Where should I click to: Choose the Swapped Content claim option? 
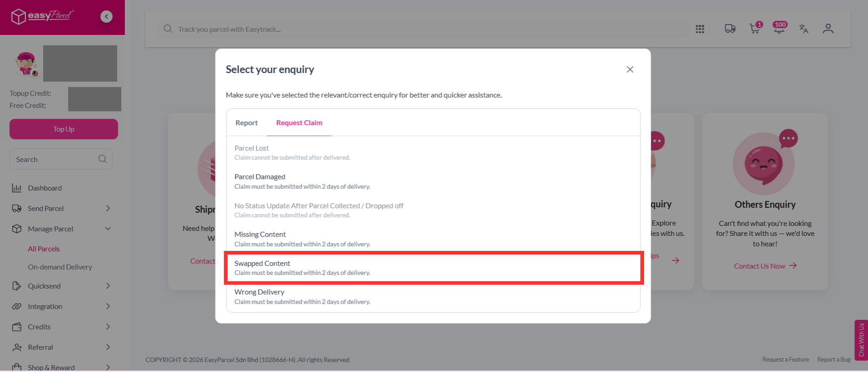coord(434,268)
